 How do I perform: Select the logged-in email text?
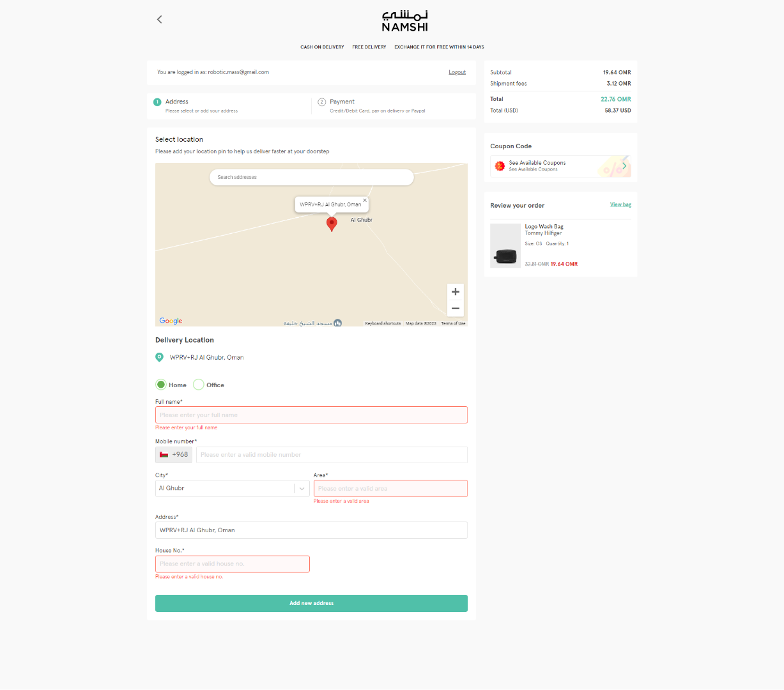click(x=238, y=72)
